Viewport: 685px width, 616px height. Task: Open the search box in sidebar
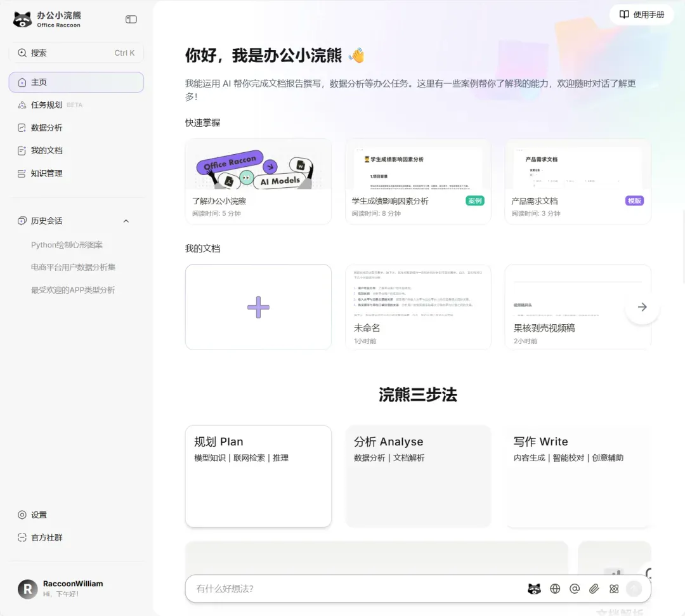click(x=76, y=53)
